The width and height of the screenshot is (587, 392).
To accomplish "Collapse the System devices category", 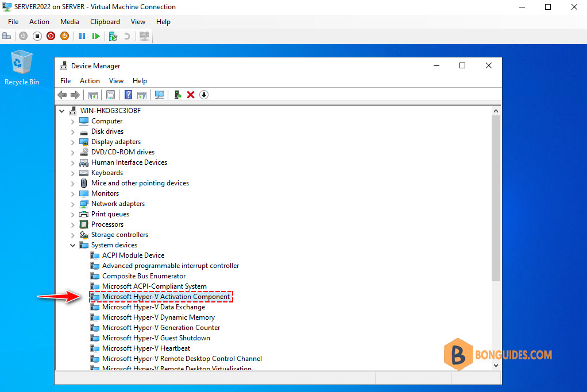I will 72,246.
